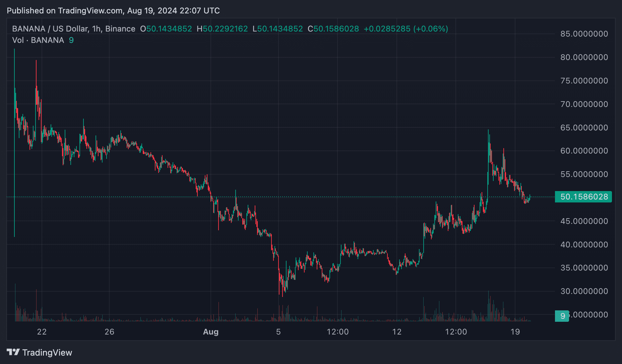Click the 70.0000000 price axis label
This screenshot has width=622, height=364.
[x=584, y=104]
